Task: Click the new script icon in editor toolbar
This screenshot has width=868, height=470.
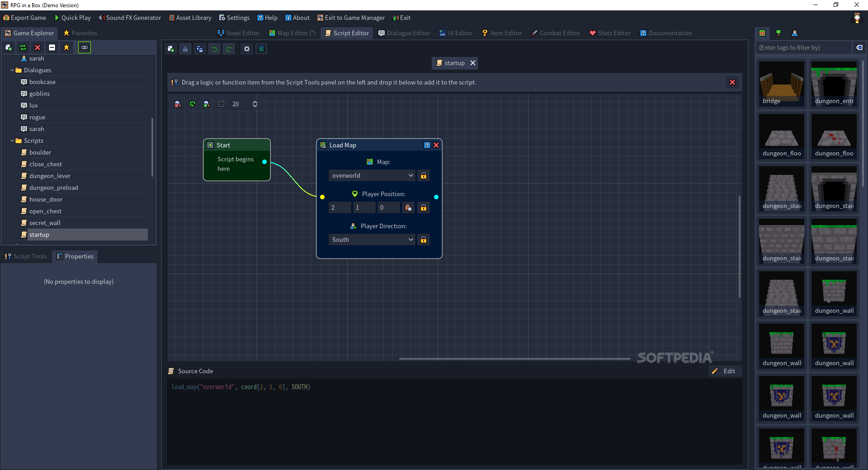Action: pyautogui.click(x=171, y=49)
